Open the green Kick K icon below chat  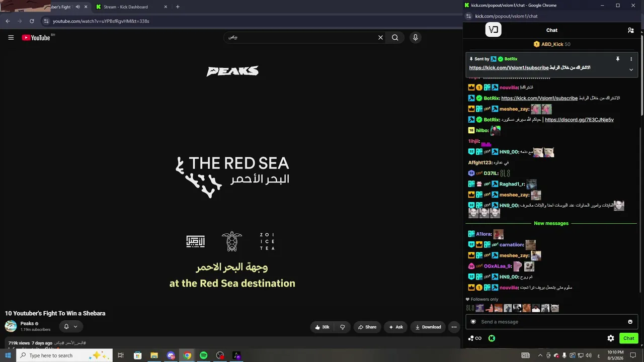click(492, 338)
